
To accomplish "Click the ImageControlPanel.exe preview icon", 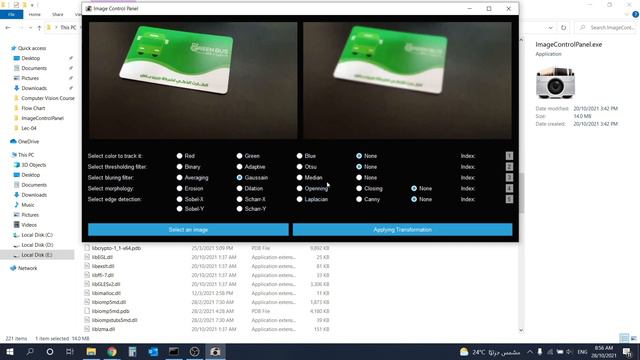I will coord(555,83).
